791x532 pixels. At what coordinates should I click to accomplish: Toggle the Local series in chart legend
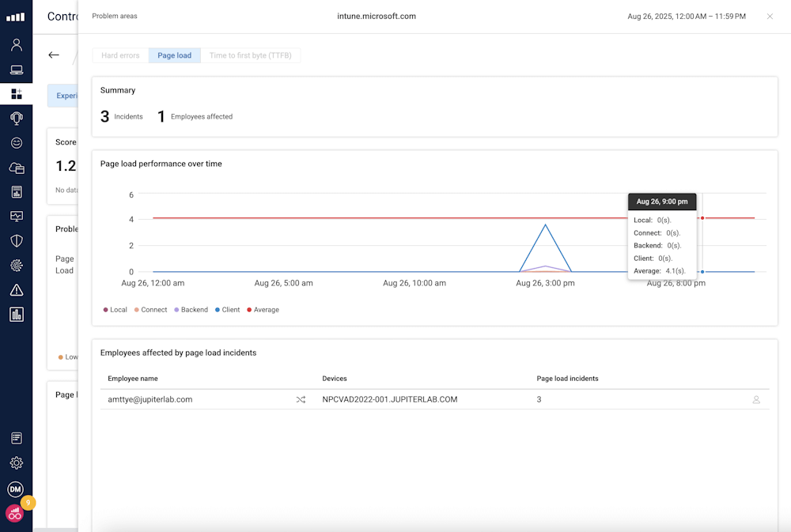(x=115, y=310)
